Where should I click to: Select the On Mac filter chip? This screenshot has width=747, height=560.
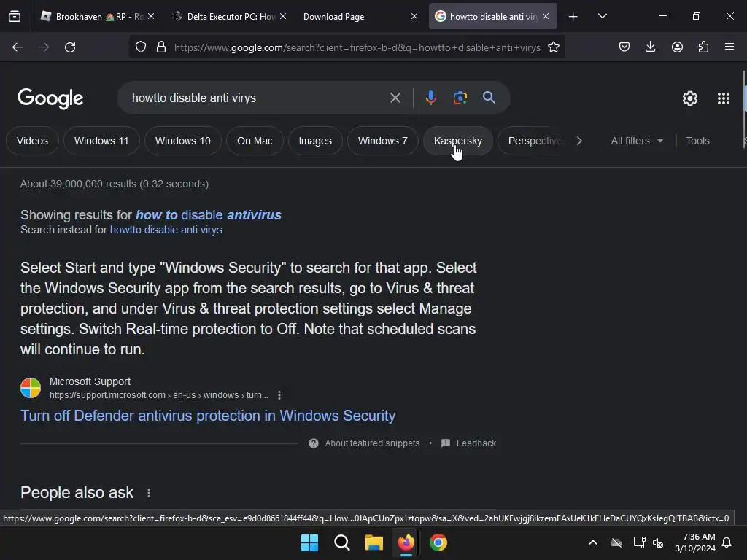[x=255, y=141]
